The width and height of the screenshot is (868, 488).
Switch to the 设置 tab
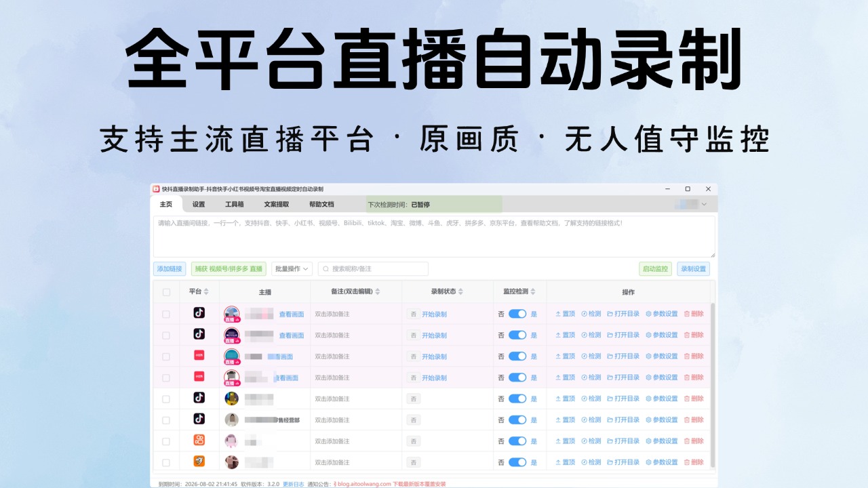point(197,203)
